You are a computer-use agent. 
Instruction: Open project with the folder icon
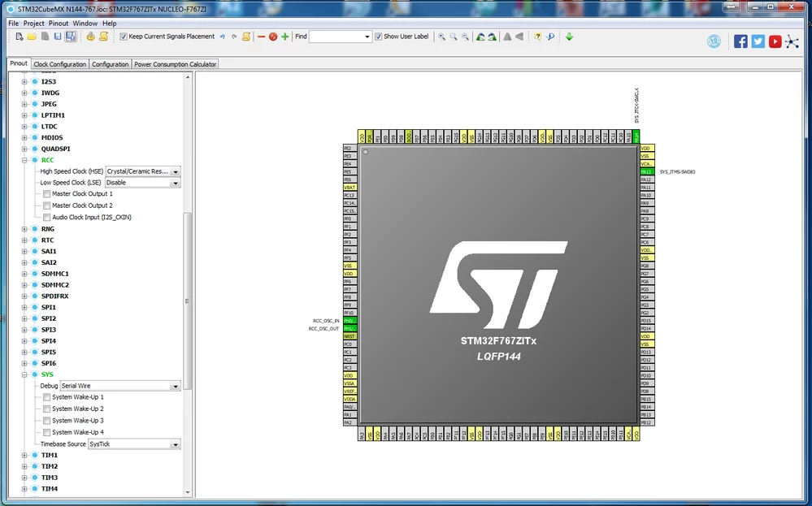pyautogui.click(x=33, y=37)
